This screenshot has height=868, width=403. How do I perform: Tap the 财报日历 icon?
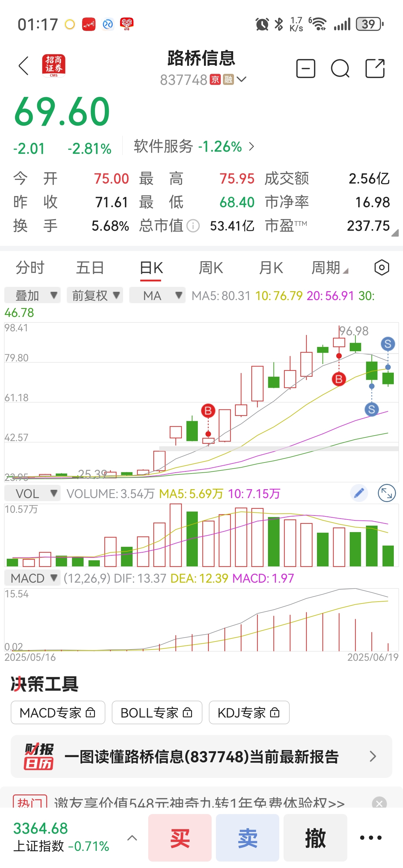(38, 756)
